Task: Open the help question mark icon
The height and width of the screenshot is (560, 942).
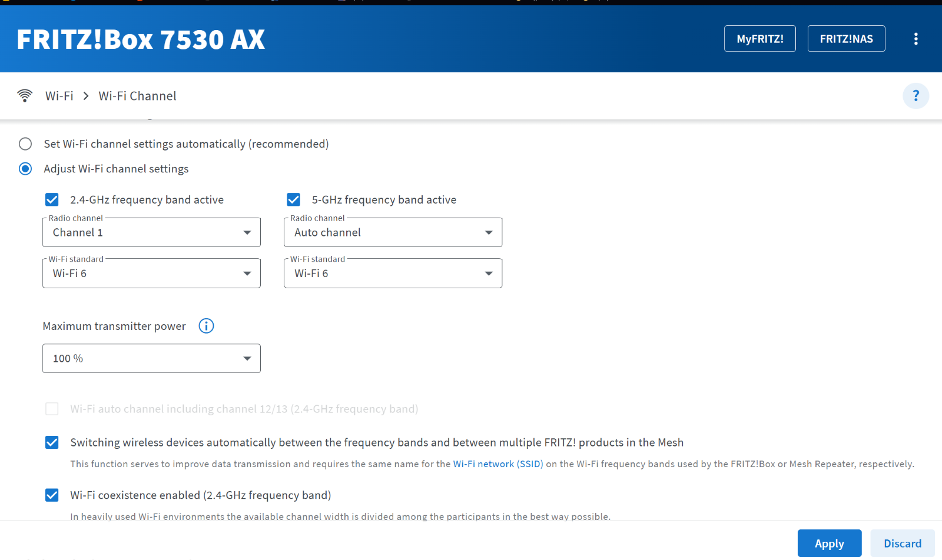Action: tap(916, 96)
